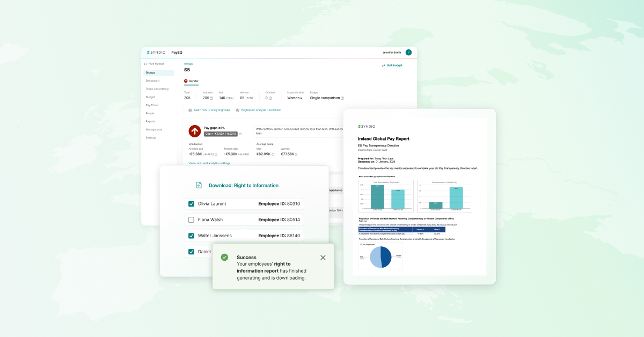Click the Men 140 count
This screenshot has width=644, height=337.
click(223, 98)
